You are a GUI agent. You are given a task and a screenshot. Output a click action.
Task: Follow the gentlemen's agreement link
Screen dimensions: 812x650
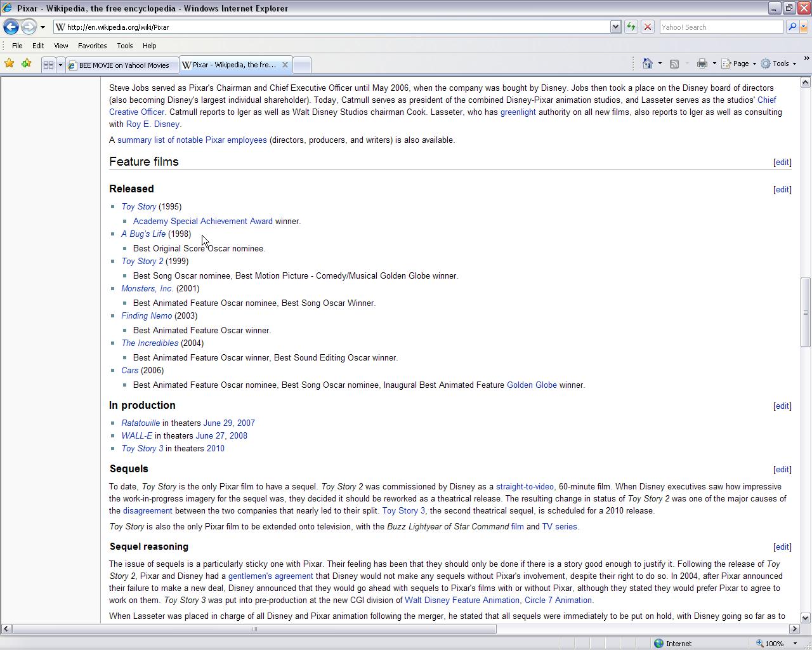pyautogui.click(x=271, y=576)
